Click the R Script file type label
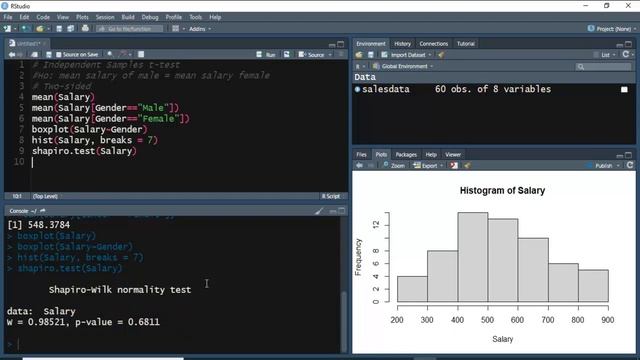 click(331, 196)
